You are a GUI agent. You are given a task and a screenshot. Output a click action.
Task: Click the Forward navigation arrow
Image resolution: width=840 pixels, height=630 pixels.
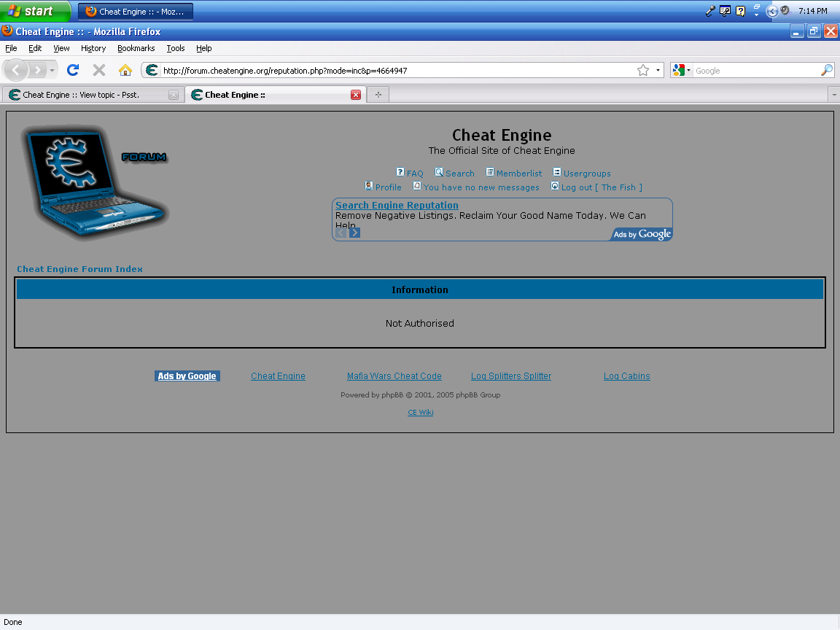click(37, 70)
